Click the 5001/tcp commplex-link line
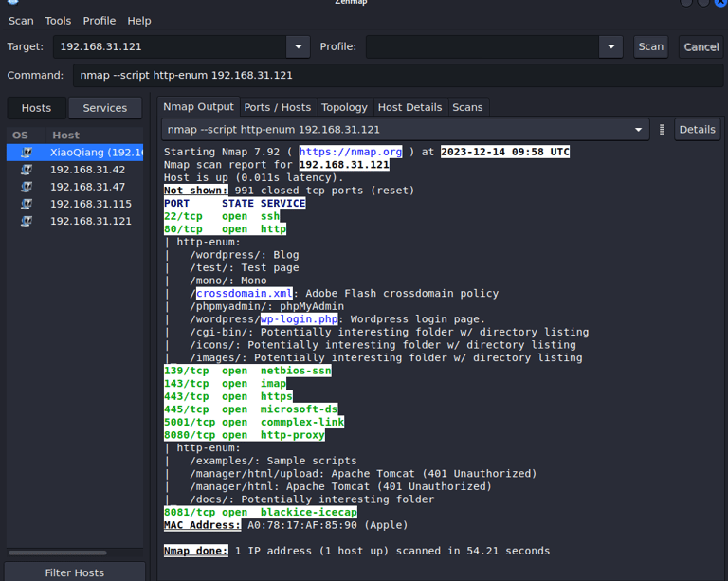The width and height of the screenshot is (728, 581). tap(254, 422)
